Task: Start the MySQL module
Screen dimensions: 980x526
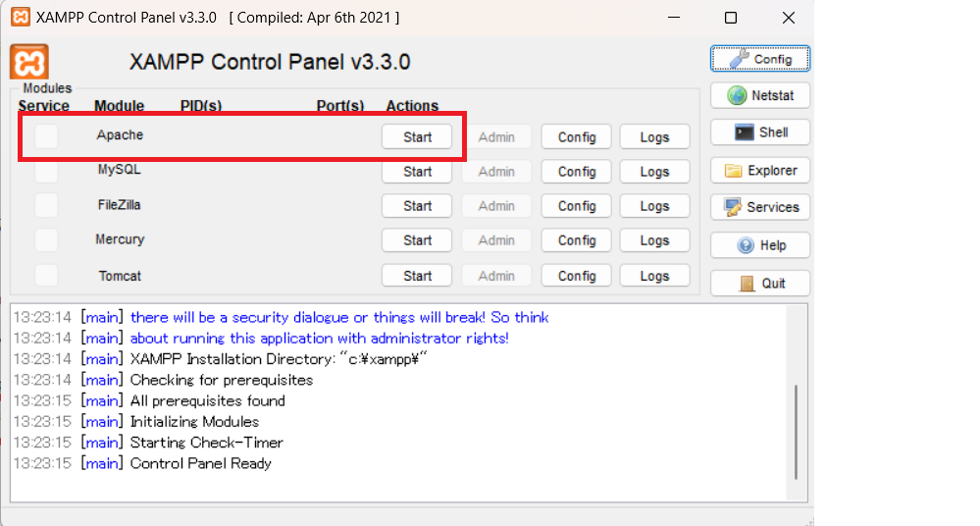Action: 417,172
